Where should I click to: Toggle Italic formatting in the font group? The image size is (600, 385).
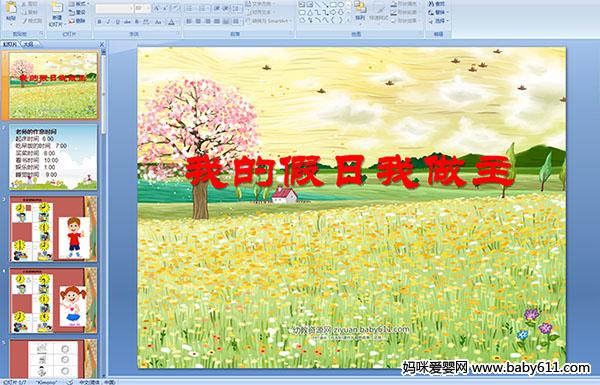coord(108,22)
